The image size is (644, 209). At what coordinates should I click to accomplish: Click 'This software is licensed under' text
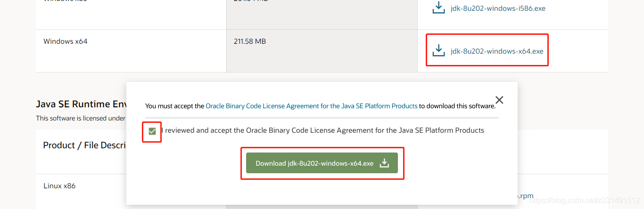(81, 118)
